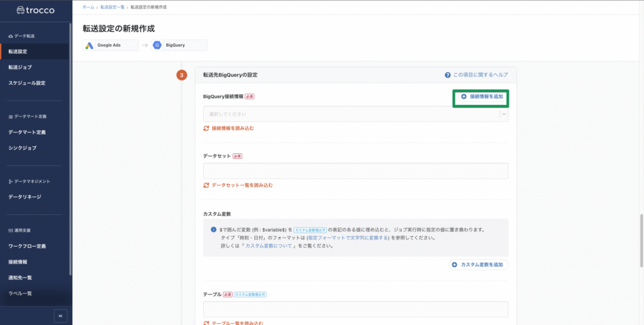Viewport: 644px width, 325px height.
Task: Click the BigQuery destination icon
Action: tap(157, 45)
